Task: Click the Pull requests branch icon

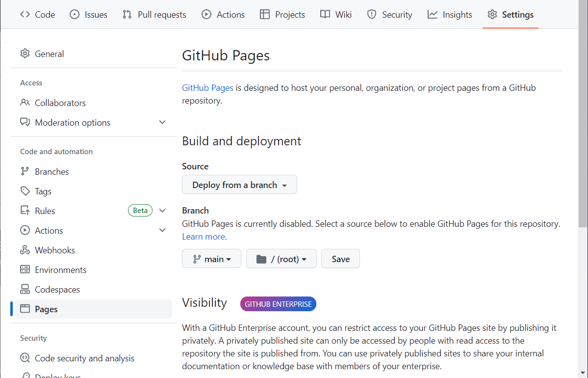Action: tap(127, 14)
